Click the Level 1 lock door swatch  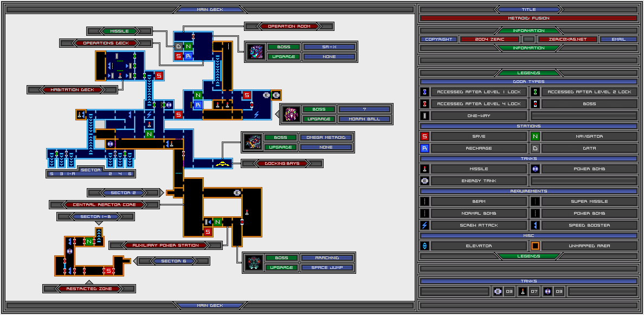425,92
